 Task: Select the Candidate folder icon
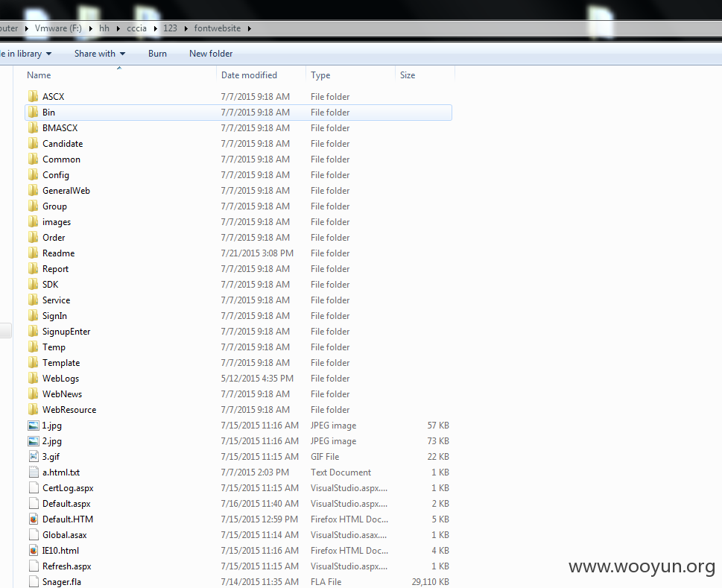[33, 143]
